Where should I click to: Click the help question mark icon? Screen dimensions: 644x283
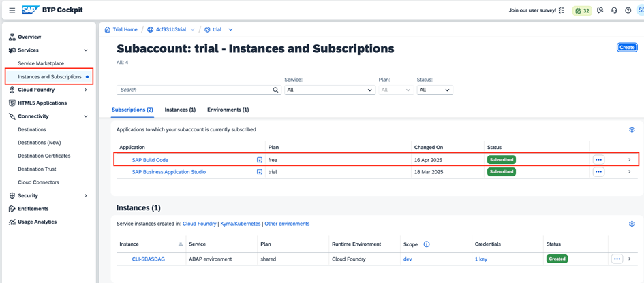coord(628,10)
